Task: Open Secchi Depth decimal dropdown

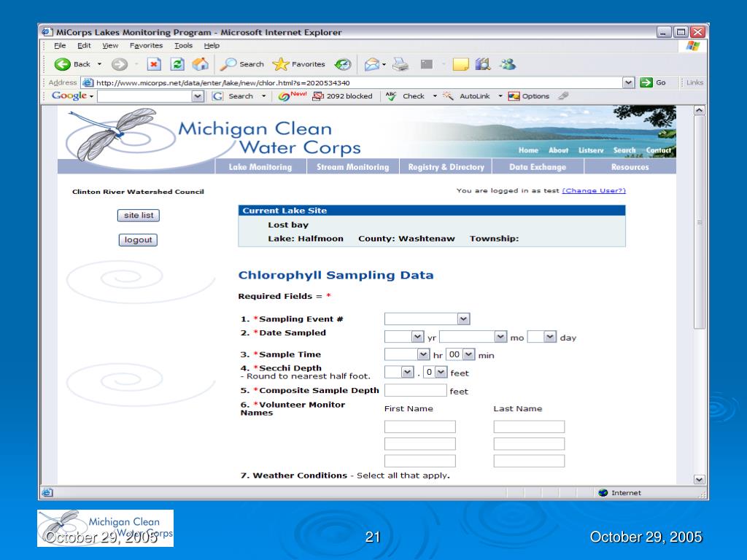Action: coord(441,372)
